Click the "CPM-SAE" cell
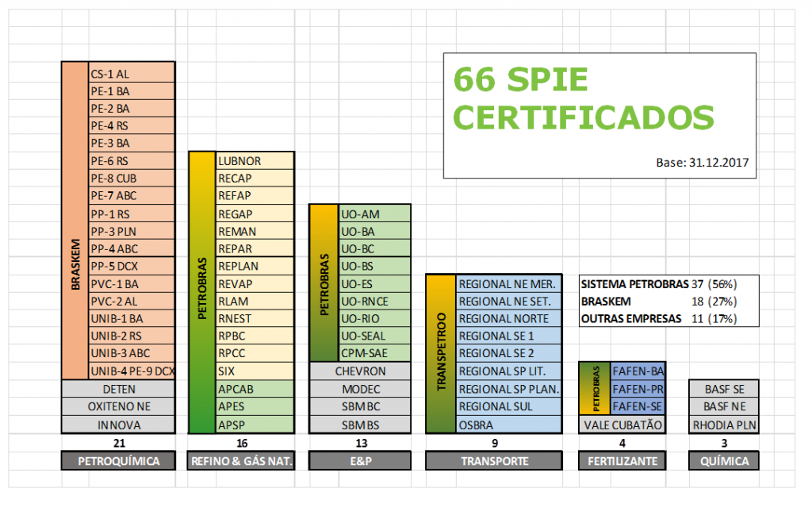This screenshot has height=523, width=812. pos(374,353)
